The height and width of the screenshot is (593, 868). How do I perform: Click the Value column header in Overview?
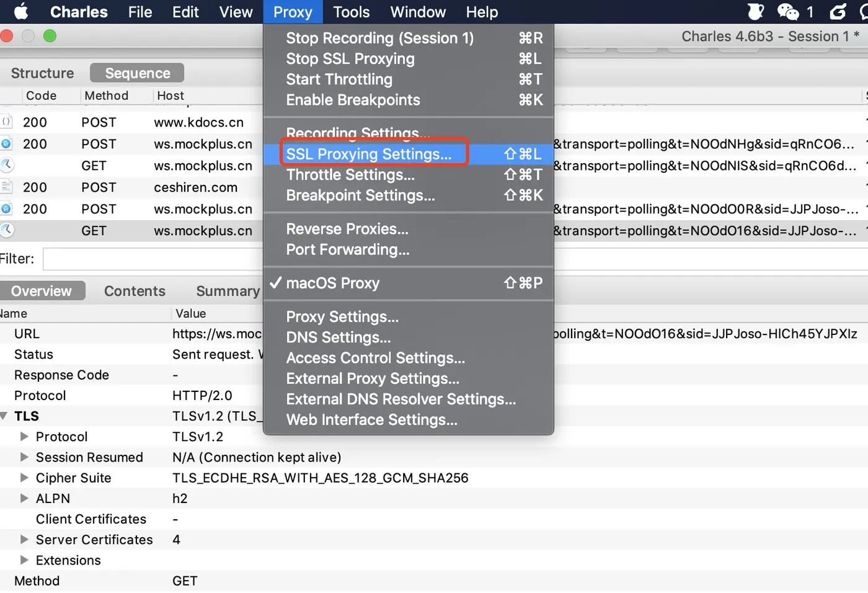pos(190,313)
